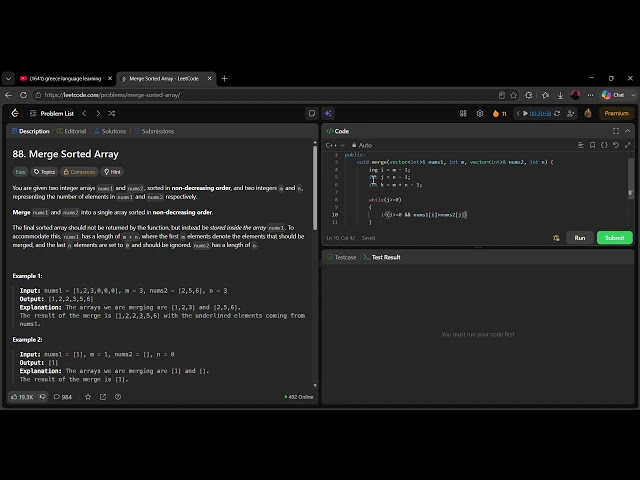Screen dimensions: 640x480
Task: Open the tab search dropdown
Action: click(x=8, y=78)
